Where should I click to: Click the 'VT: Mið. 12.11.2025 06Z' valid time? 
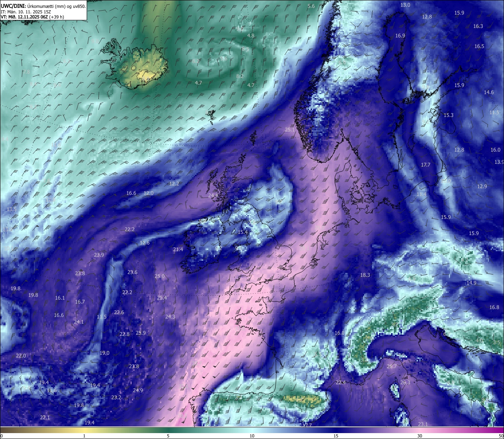point(24,17)
